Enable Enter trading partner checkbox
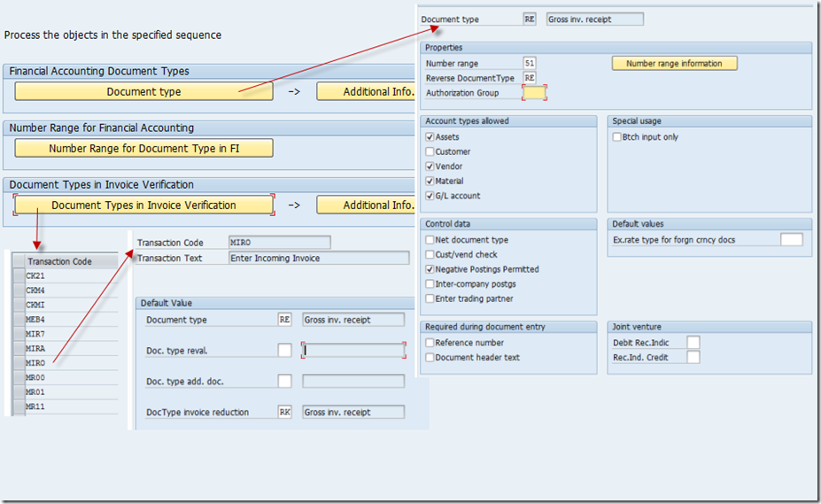 coord(430,299)
